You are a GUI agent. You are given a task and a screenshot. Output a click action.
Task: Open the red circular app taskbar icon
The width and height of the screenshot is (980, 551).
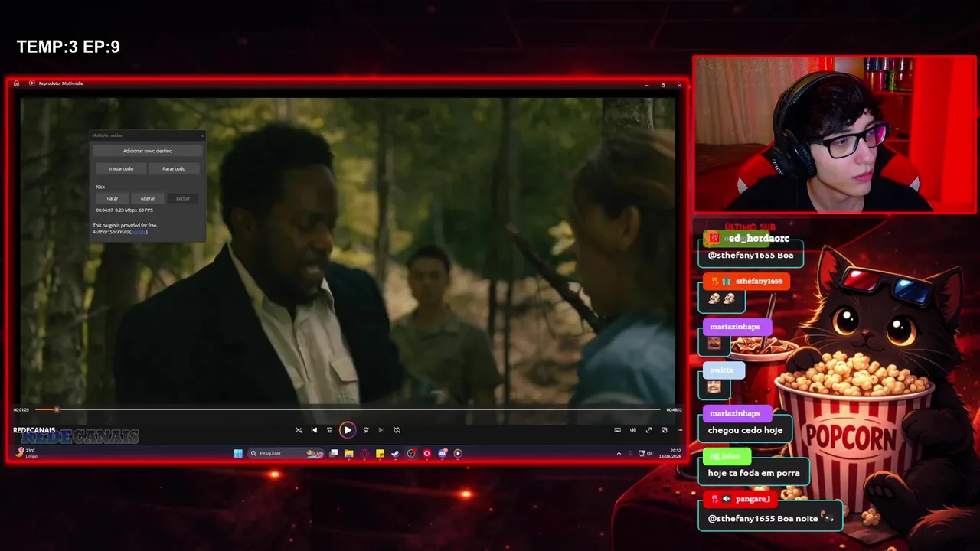pyautogui.click(x=426, y=453)
